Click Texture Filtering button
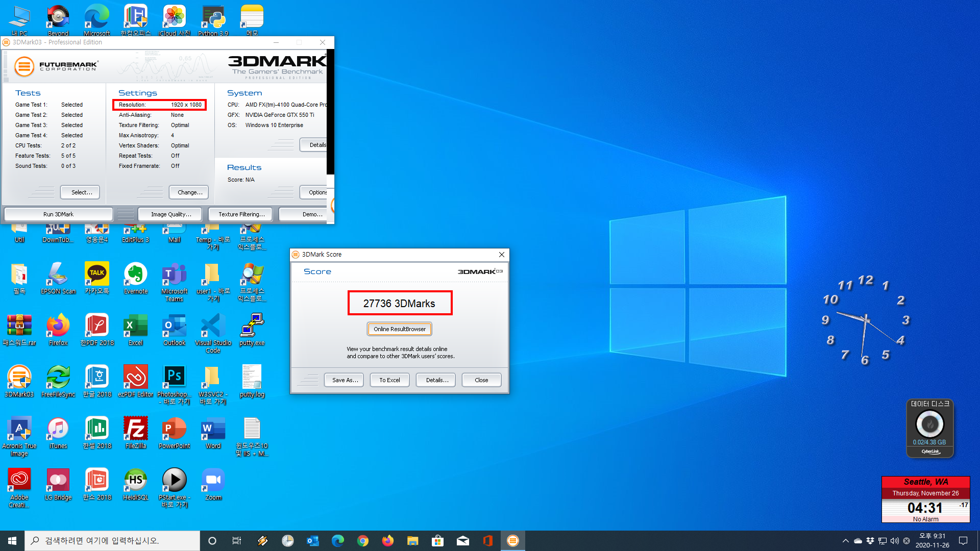Image resolution: width=980 pixels, height=551 pixels. 241,214
